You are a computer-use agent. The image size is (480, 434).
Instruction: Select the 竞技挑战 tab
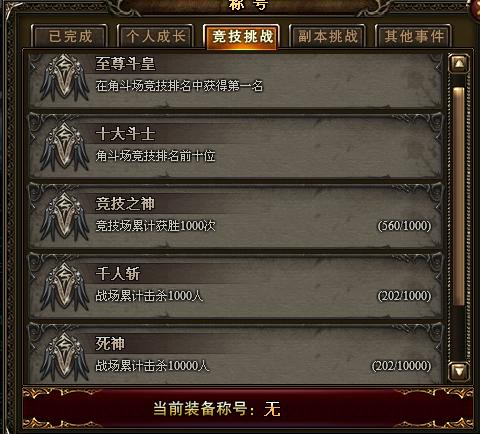(x=242, y=36)
